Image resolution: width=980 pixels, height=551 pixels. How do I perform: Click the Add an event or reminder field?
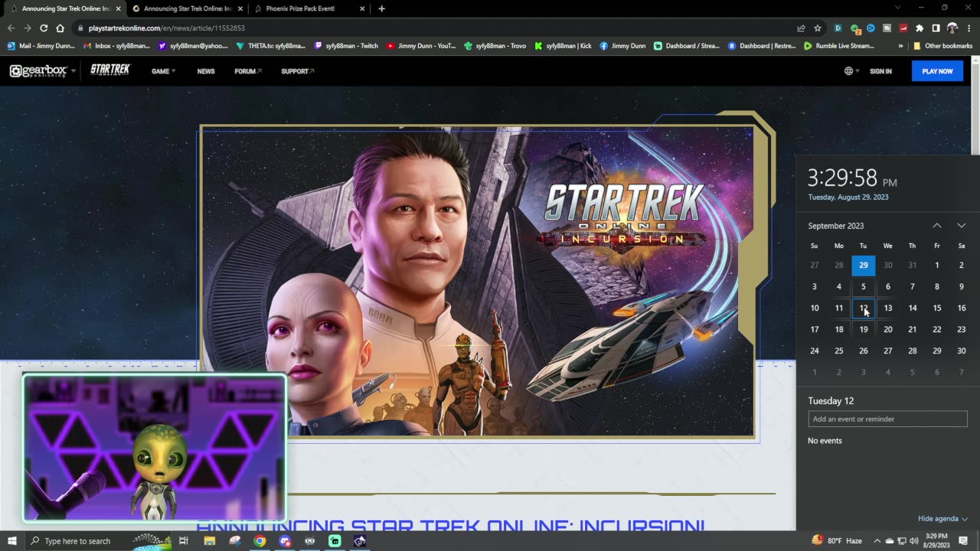click(x=887, y=419)
